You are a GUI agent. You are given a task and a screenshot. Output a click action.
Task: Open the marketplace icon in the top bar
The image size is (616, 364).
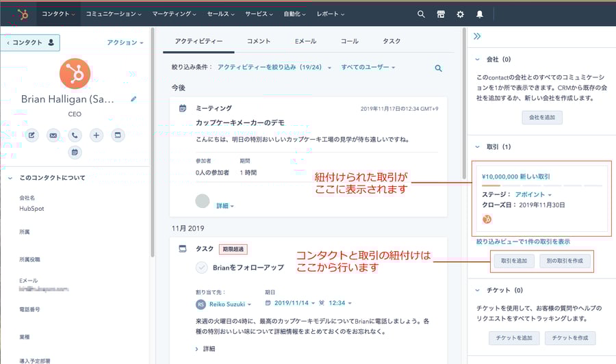(x=441, y=14)
